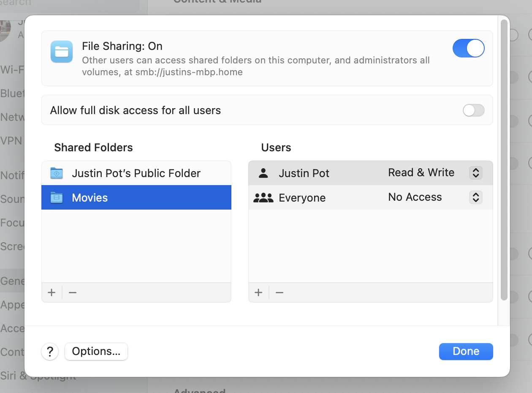Image resolution: width=532 pixels, height=393 pixels.
Task: Enable full disk access for all users
Action: [473, 111]
